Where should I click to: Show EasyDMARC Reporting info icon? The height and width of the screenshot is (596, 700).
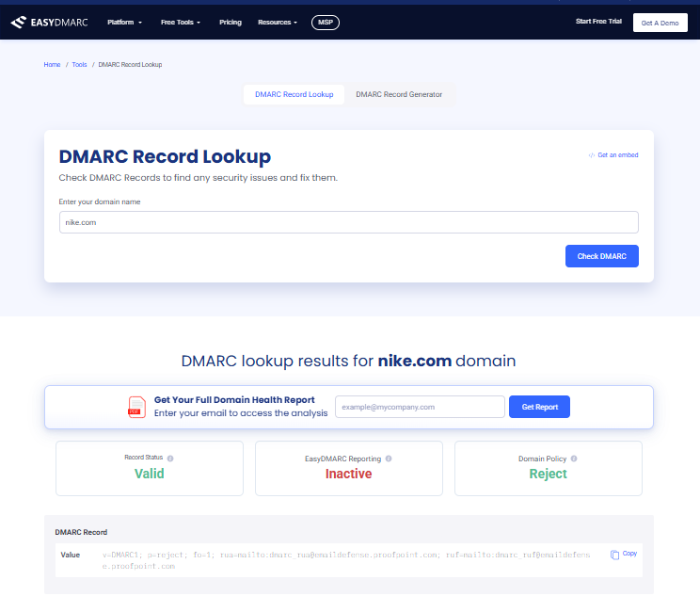[x=389, y=459]
